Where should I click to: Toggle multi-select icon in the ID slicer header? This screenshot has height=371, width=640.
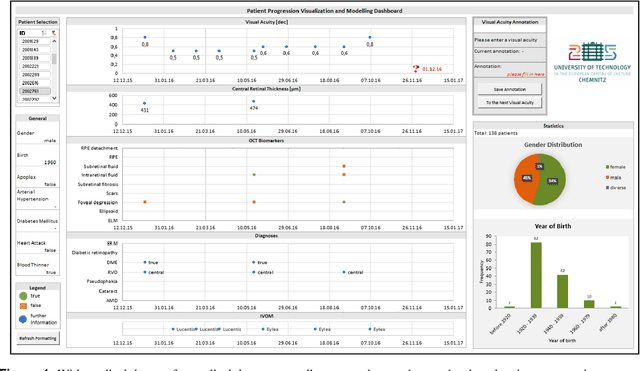pos(45,33)
